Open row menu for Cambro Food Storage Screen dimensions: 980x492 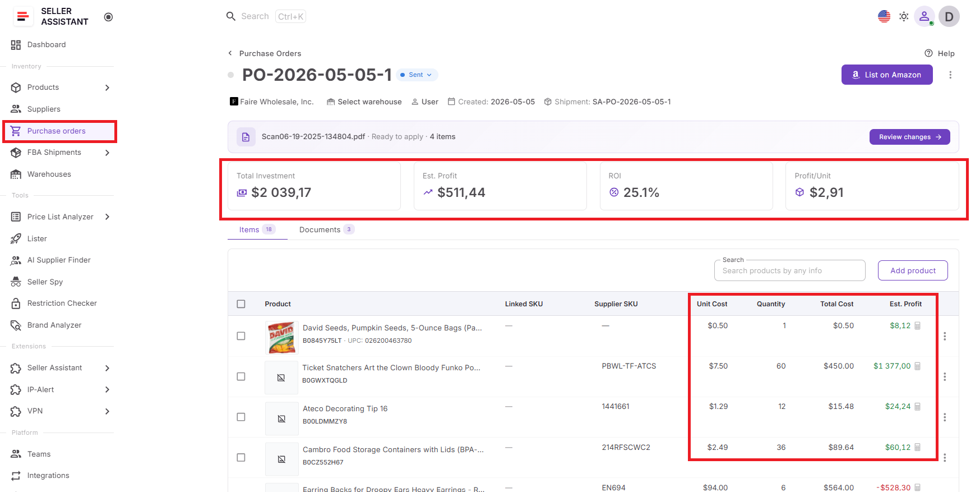point(945,458)
